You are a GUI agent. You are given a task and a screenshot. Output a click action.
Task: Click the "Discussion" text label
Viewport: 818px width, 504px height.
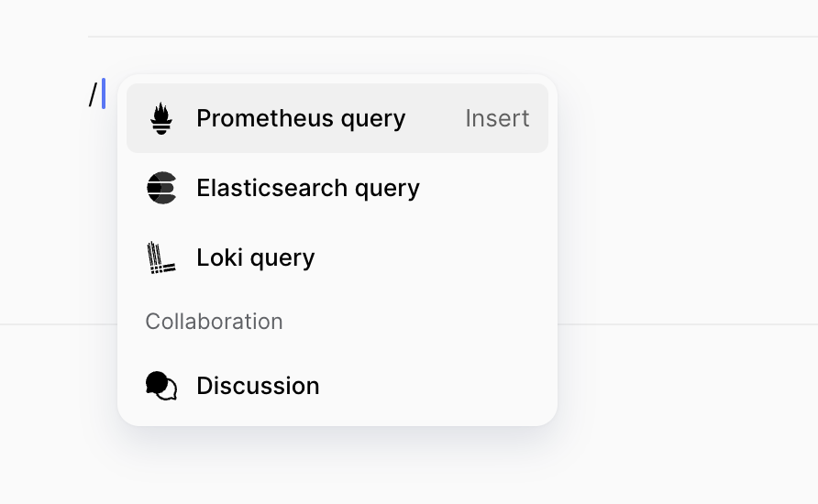(x=258, y=386)
